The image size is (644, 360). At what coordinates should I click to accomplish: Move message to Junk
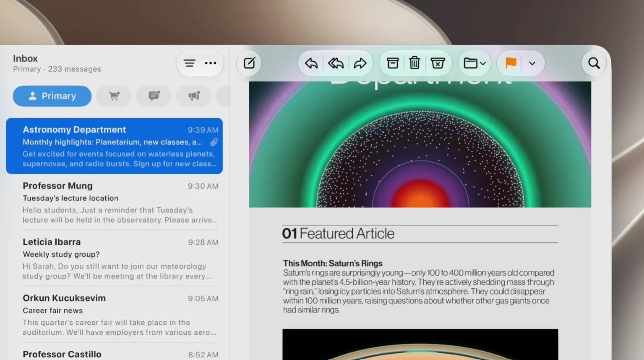(x=438, y=63)
